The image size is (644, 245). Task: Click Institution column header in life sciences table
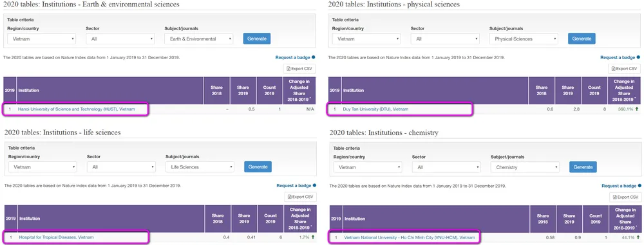[111, 219]
